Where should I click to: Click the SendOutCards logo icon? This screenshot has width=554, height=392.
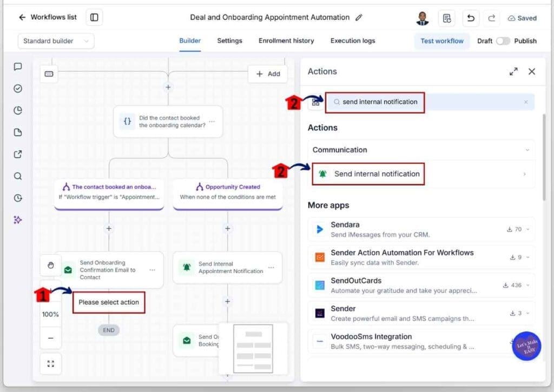[320, 285]
